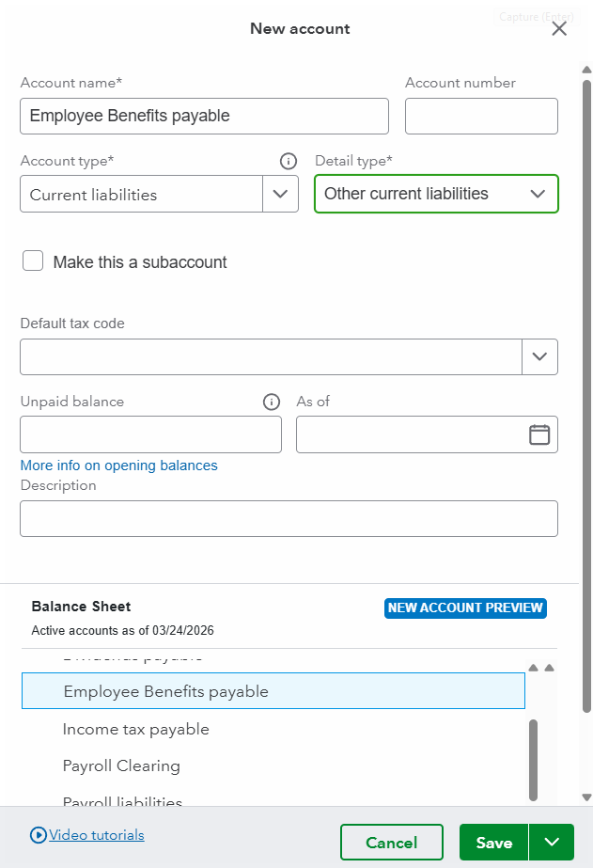Enable Make this a subaccount checkbox
This screenshot has height=868, width=593.
click(x=33, y=260)
